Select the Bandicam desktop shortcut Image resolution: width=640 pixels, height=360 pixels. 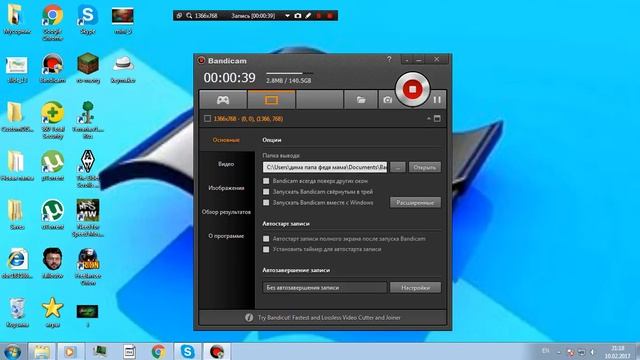[52, 68]
